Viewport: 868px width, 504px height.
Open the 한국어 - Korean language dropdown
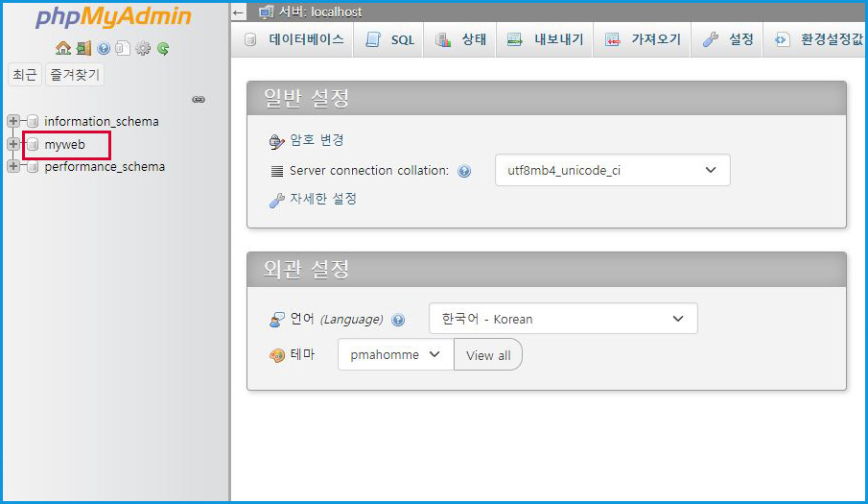click(563, 319)
